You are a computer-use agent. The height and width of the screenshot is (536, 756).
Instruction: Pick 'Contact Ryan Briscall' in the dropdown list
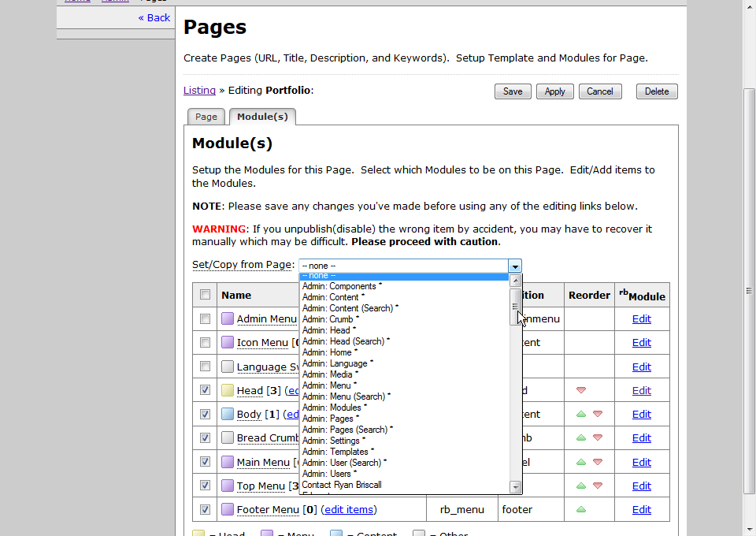coord(342,485)
